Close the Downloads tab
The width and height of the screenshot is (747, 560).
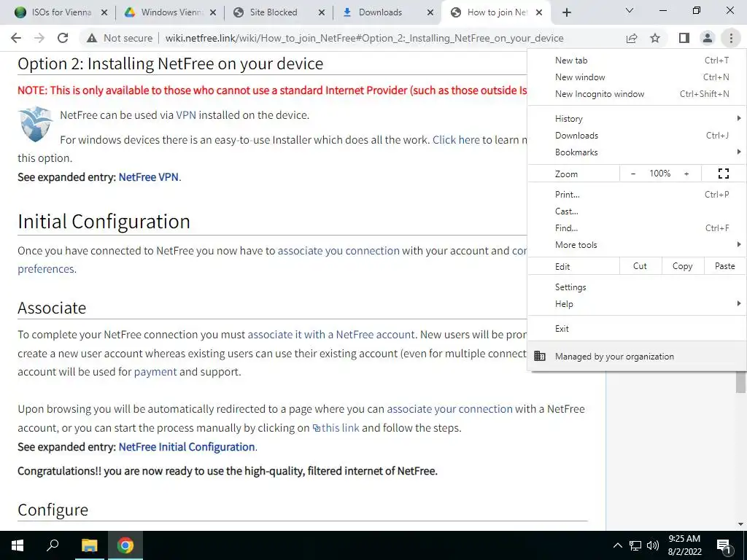(430, 12)
